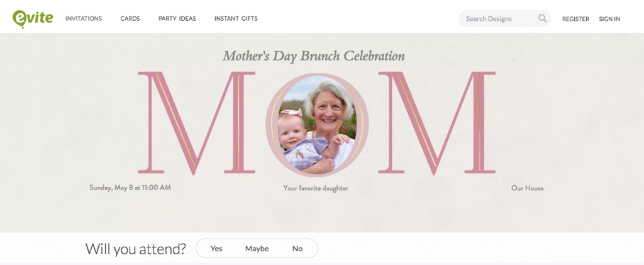
Task: Click the Our House location text
Action: 527,188
